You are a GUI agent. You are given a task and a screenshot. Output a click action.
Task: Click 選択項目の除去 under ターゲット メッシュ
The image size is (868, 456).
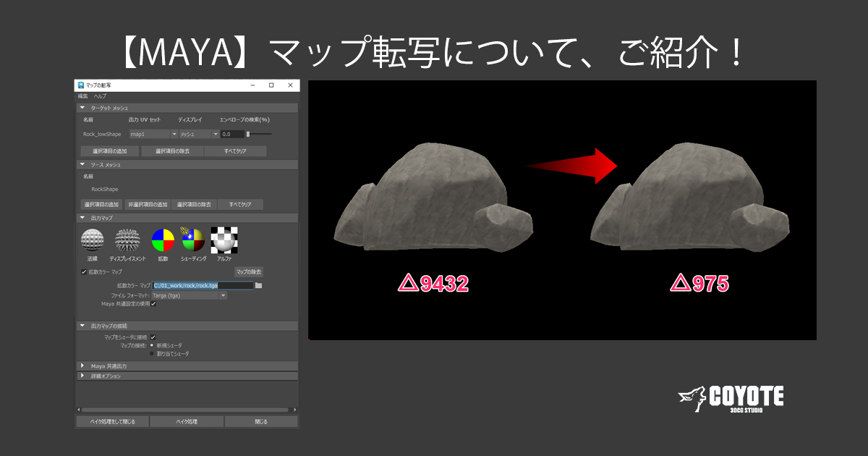pos(171,151)
